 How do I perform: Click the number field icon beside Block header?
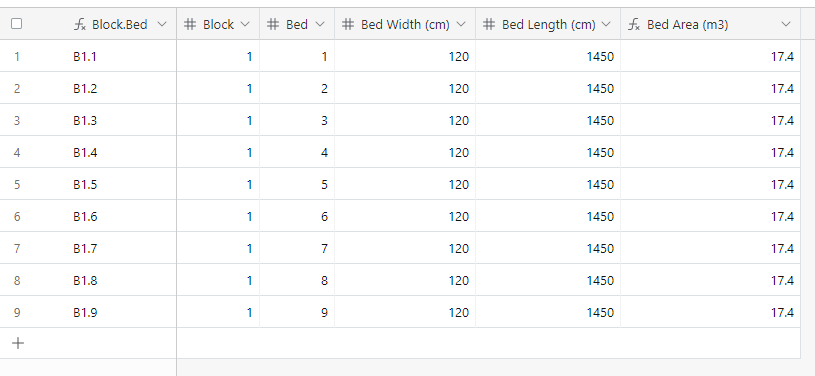click(190, 24)
